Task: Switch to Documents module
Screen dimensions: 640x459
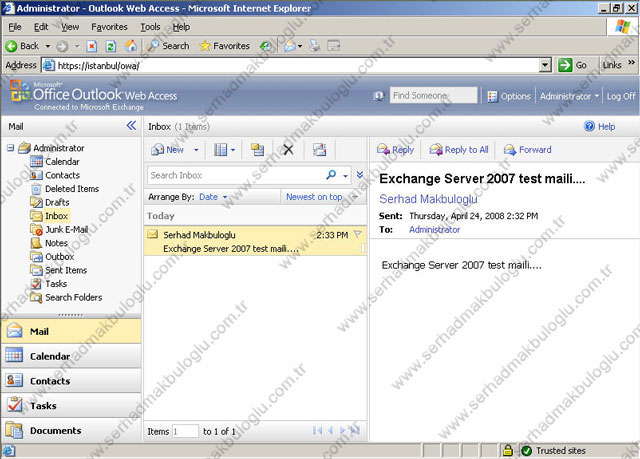Action: tap(71, 430)
